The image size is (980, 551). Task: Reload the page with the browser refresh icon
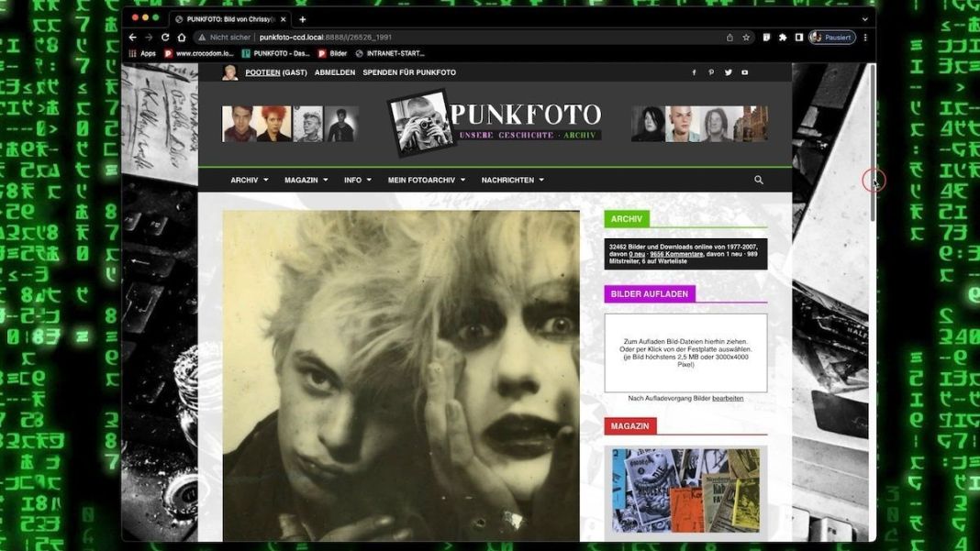pyautogui.click(x=165, y=38)
